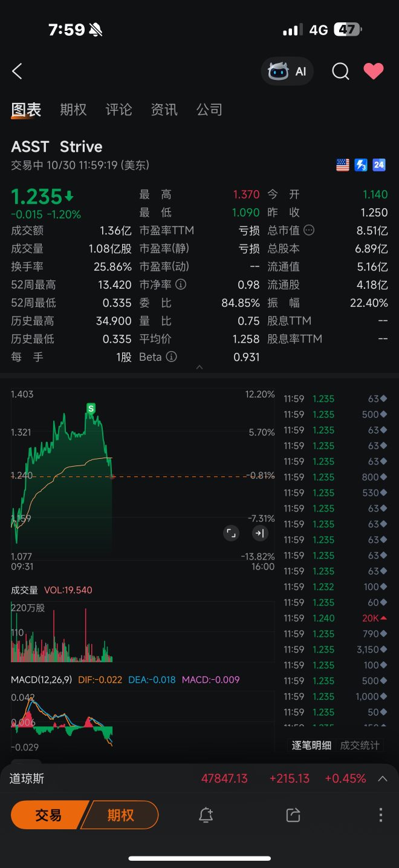The height and width of the screenshot is (868, 399).
Task: Select the 逐笔明细 view
Action: click(x=311, y=745)
